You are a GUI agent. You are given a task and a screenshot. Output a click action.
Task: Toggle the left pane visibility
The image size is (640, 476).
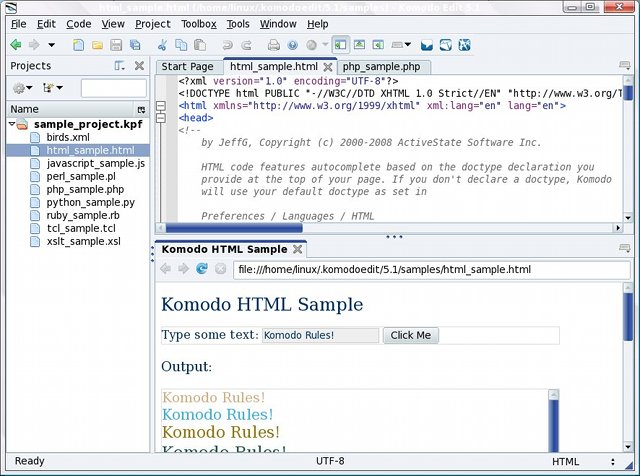tap(340, 44)
